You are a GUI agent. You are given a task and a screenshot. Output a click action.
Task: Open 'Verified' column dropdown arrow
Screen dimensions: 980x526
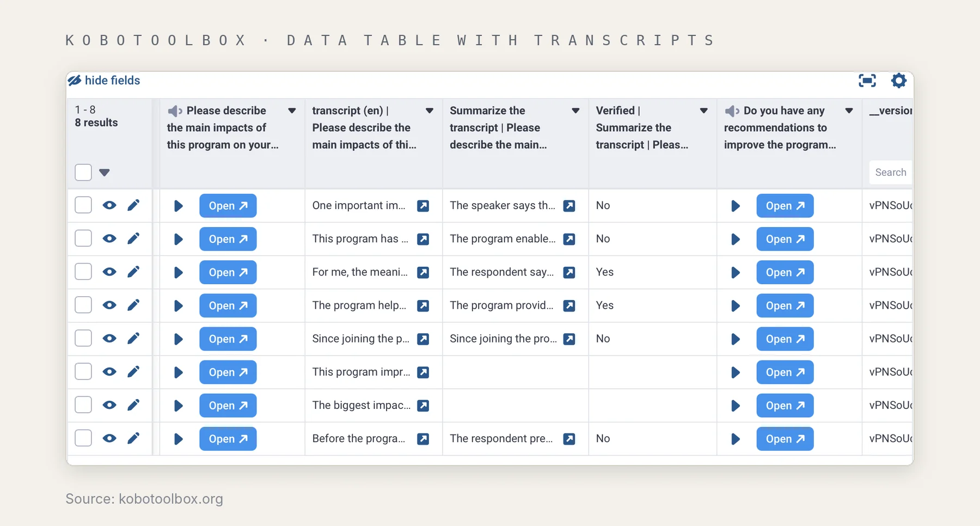703,111
